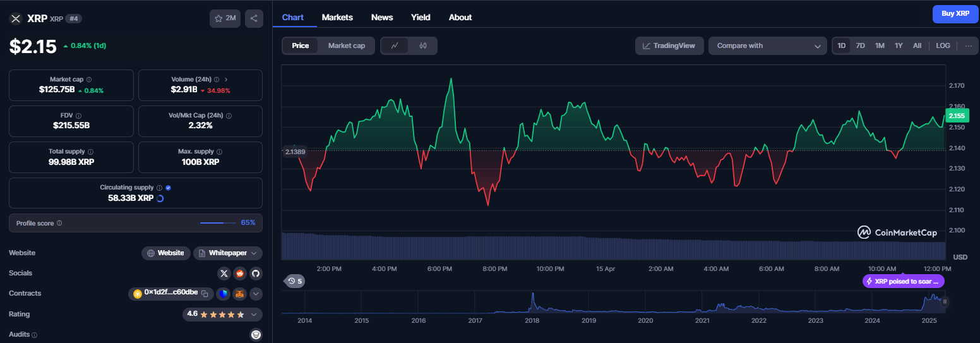
Task: Open the Compare with dropdown
Action: pos(768,45)
